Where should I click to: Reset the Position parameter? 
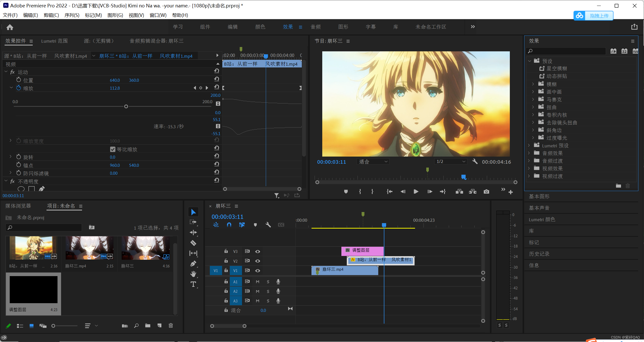(217, 79)
